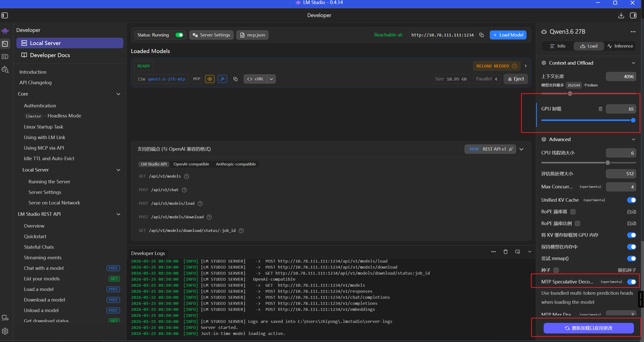Adjust the 上下文长度 context length slider
Image resolution: width=644 pixels, height=342 pixels.
coord(570,94)
